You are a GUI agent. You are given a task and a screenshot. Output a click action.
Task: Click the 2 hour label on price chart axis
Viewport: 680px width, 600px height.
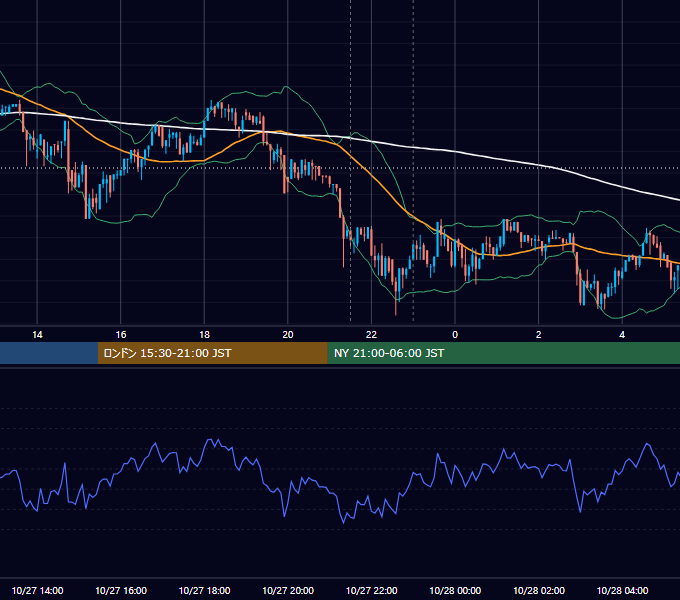[539, 335]
